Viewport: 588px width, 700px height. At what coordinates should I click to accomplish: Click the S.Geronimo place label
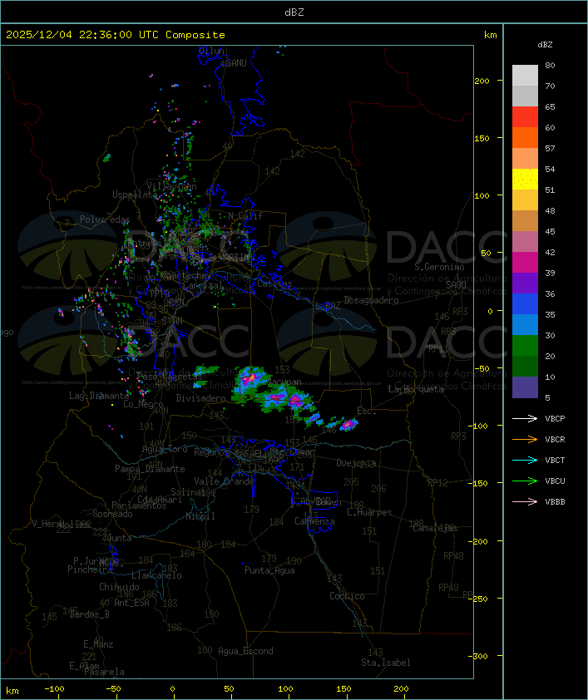click(x=439, y=267)
